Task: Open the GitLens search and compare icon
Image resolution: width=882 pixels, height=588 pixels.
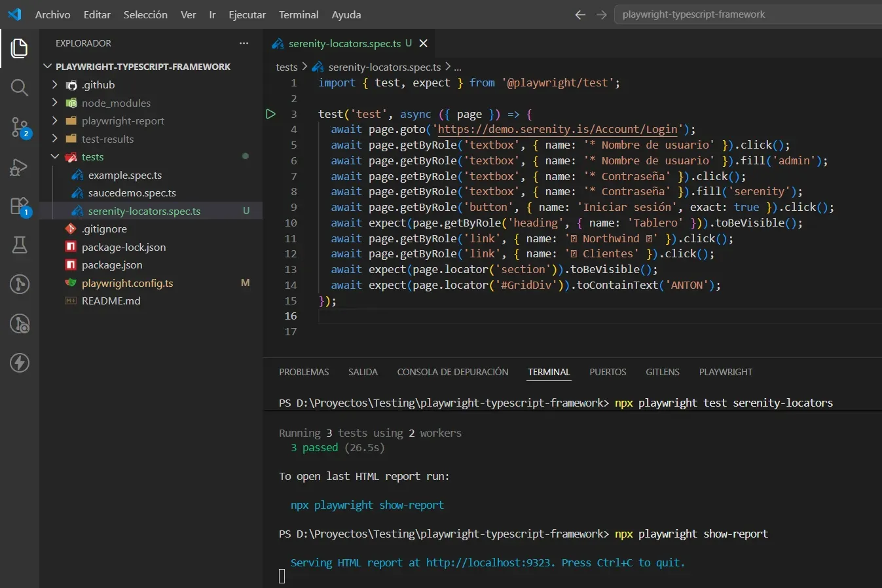Action: pyautogui.click(x=19, y=323)
